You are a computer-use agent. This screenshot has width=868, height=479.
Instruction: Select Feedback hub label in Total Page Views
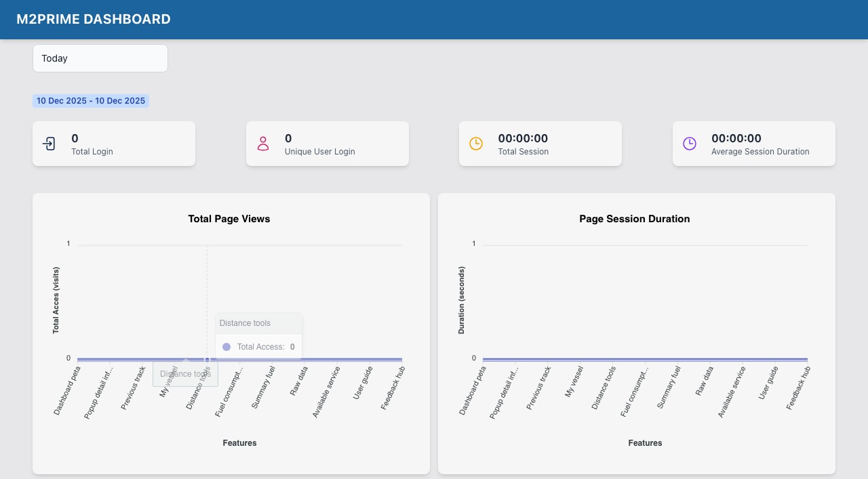(393, 388)
